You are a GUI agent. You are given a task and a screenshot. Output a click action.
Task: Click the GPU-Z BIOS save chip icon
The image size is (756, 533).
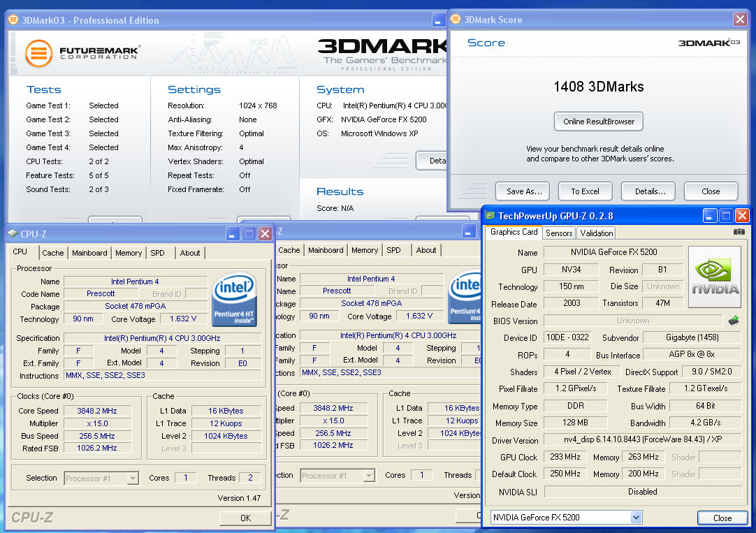[x=734, y=321]
